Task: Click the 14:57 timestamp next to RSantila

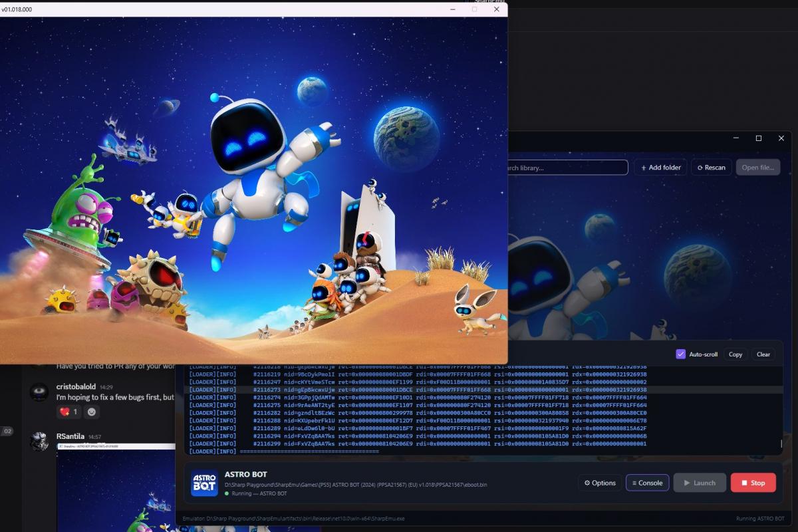Action: [94, 437]
